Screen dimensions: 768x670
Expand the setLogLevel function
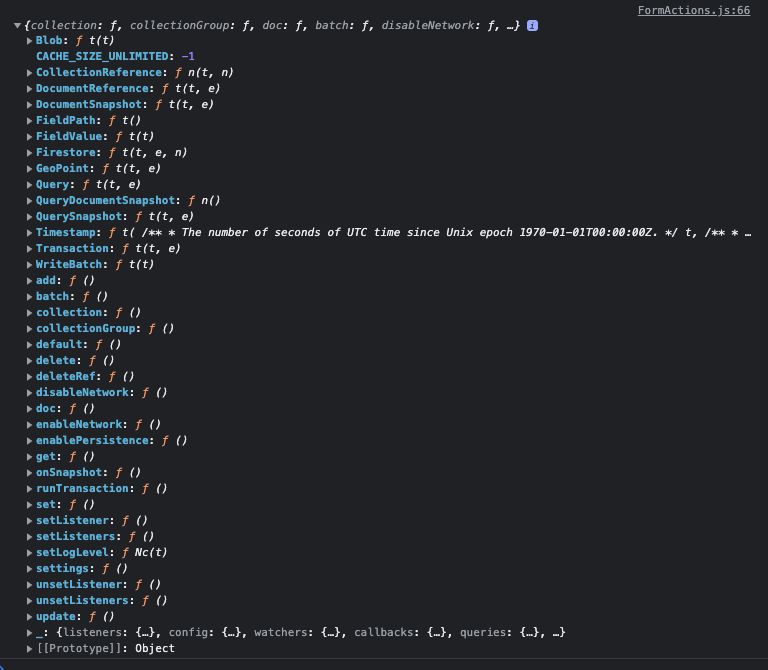pos(29,552)
